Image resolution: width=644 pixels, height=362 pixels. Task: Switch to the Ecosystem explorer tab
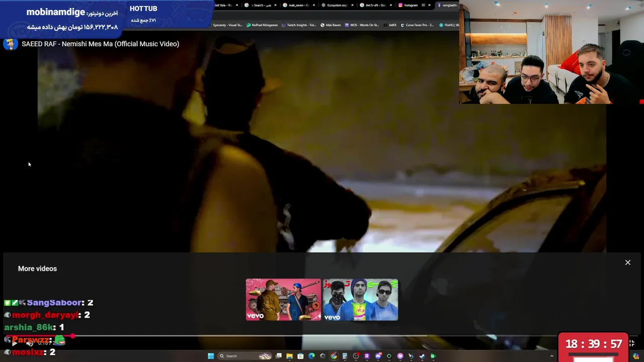click(x=339, y=5)
